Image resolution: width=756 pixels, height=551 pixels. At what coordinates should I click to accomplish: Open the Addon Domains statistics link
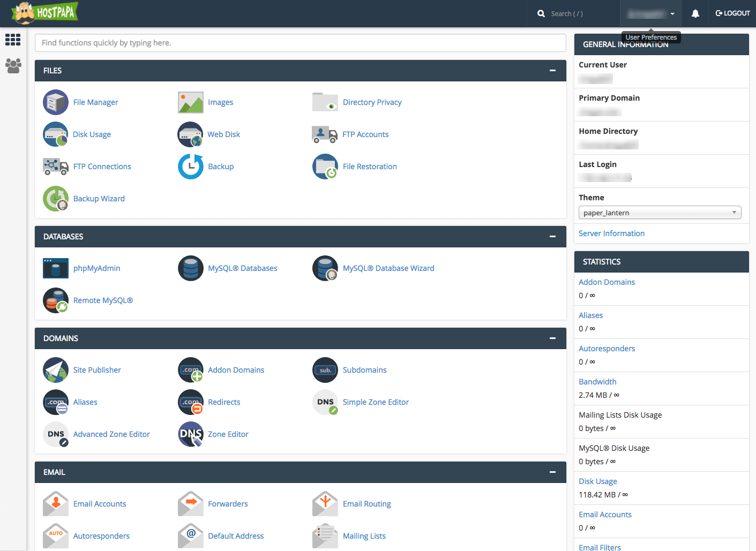[x=607, y=282]
